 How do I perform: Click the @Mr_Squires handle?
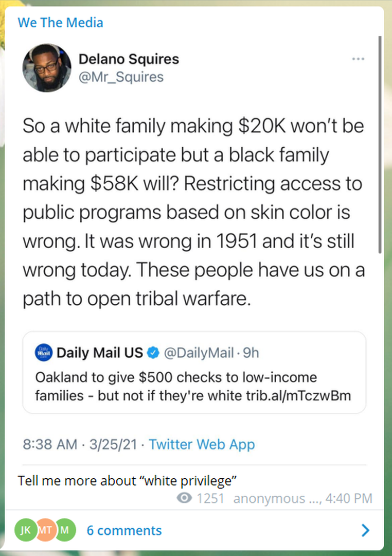(x=121, y=77)
